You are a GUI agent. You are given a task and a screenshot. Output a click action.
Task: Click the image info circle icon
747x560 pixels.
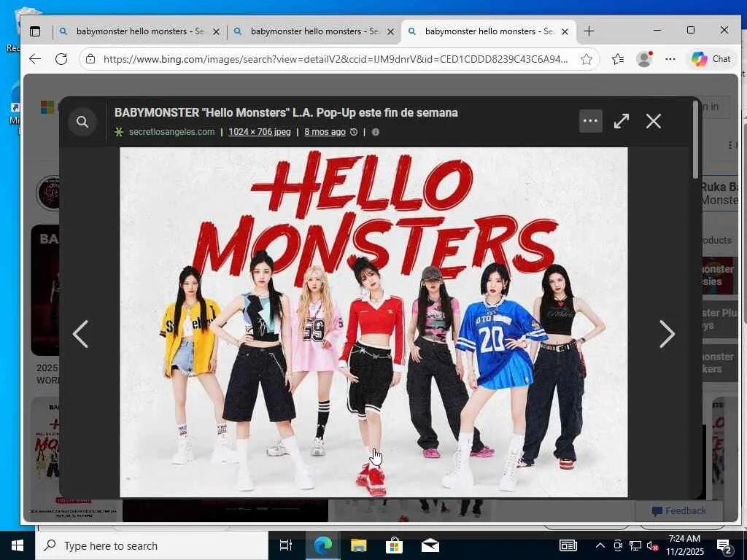coord(376,132)
